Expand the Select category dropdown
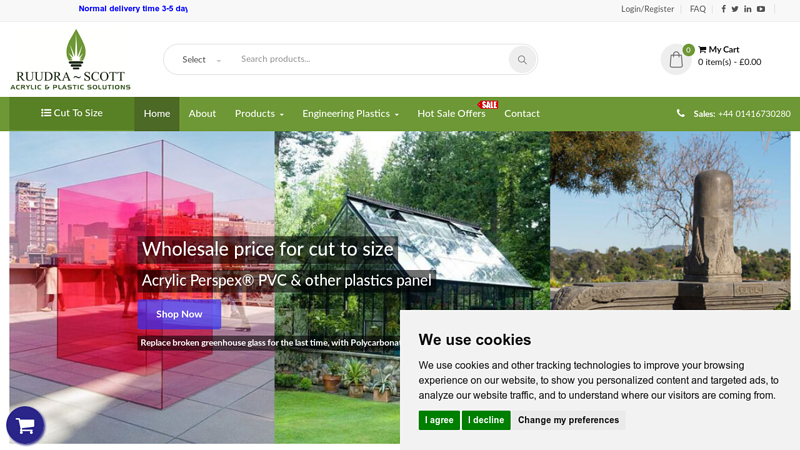The image size is (800, 450). click(201, 60)
